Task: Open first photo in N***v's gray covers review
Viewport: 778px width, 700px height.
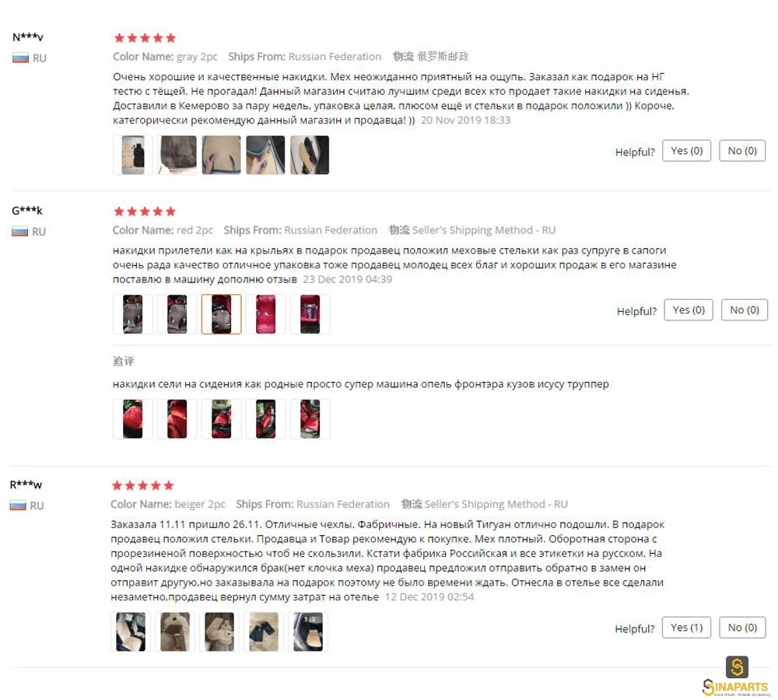Action: coord(133,155)
